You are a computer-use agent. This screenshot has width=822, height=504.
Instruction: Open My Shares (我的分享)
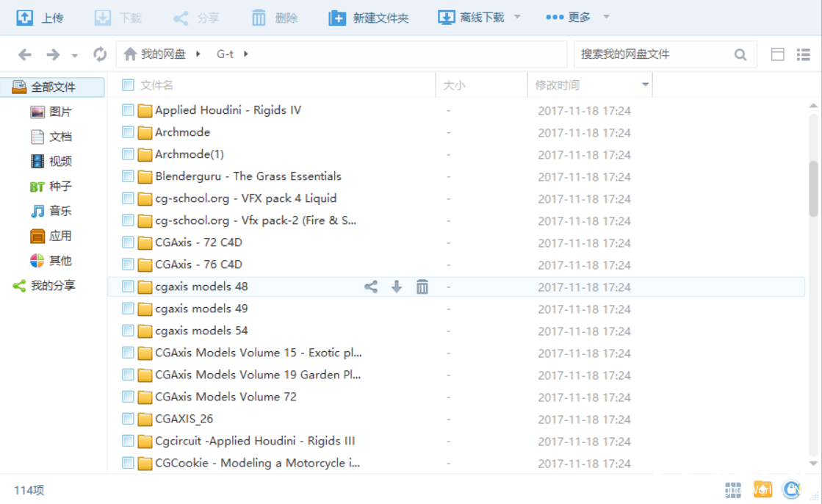45,286
